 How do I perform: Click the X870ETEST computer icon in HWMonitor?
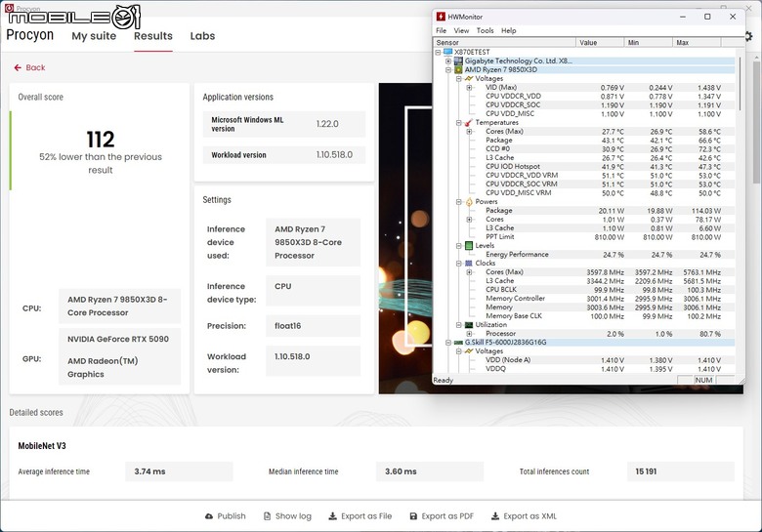447,52
